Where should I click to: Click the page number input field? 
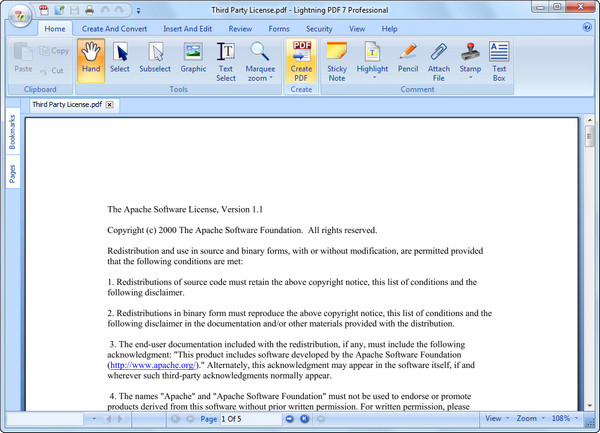[248, 418]
